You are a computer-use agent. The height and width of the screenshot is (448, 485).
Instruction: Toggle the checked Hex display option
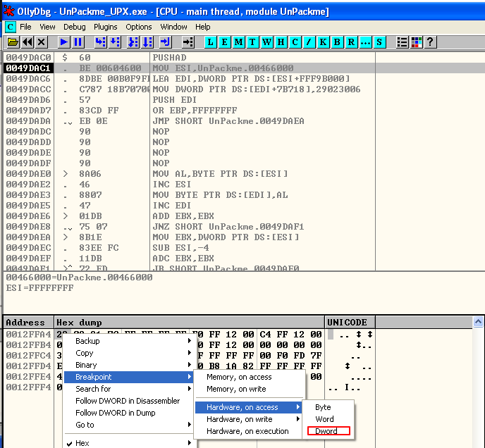pyautogui.click(x=129, y=443)
